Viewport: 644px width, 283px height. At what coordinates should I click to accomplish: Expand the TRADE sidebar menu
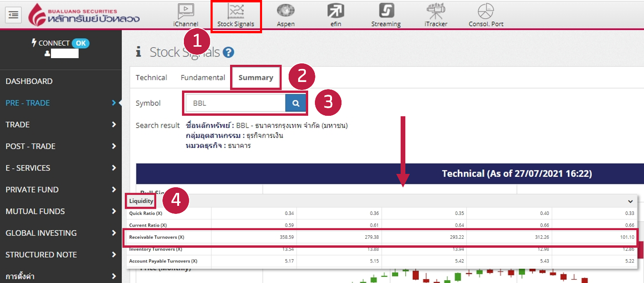[x=60, y=125]
